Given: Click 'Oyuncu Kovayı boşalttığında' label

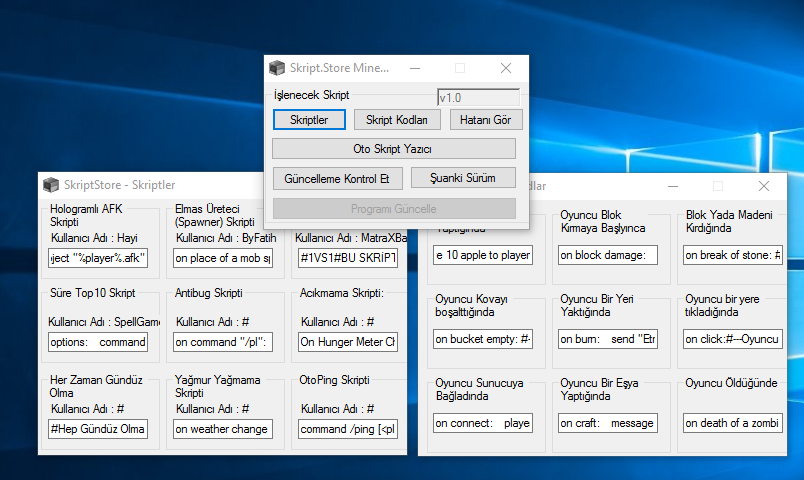Looking at the screenshot, I should pyautogui.click(x=471, y=306).
